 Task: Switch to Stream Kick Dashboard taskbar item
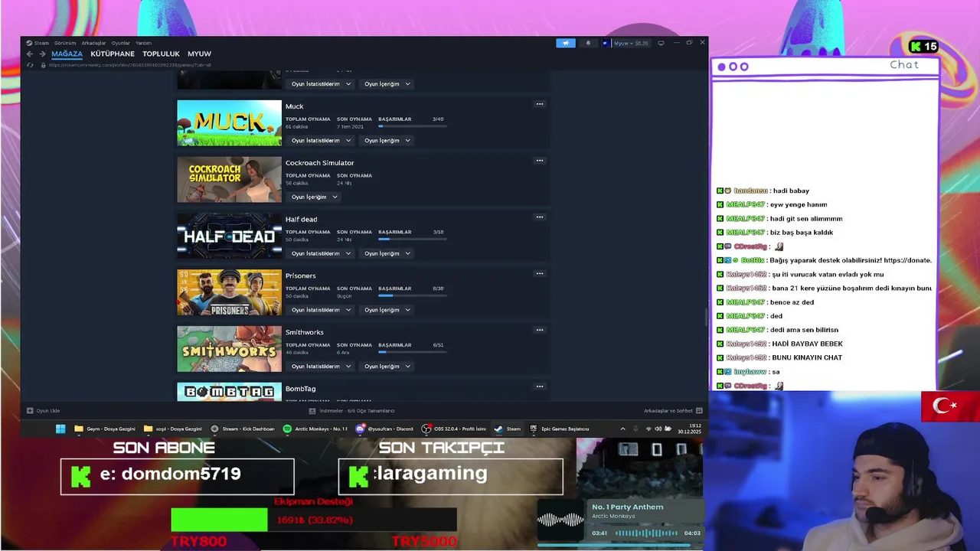pyautogui.click(x=243, y=429)
